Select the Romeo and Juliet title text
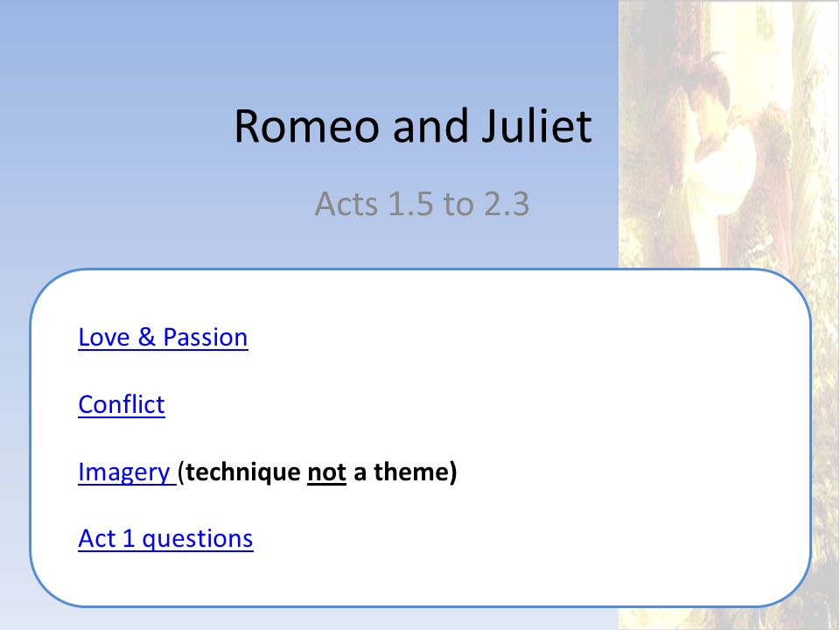The height and width of the screenshot is (630, 840). point(413,126)
